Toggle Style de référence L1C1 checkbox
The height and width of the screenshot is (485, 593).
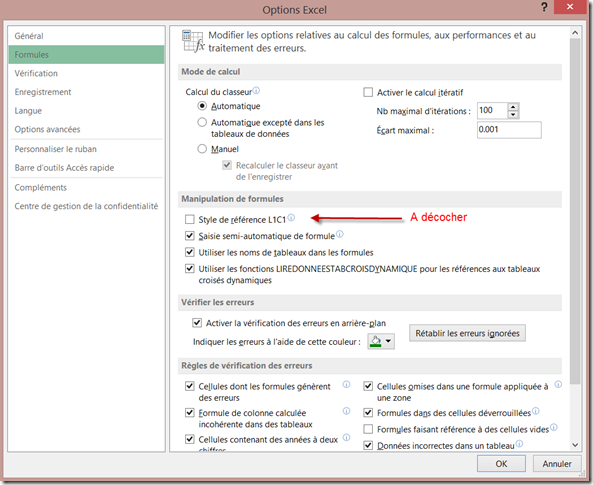(190, 219)
